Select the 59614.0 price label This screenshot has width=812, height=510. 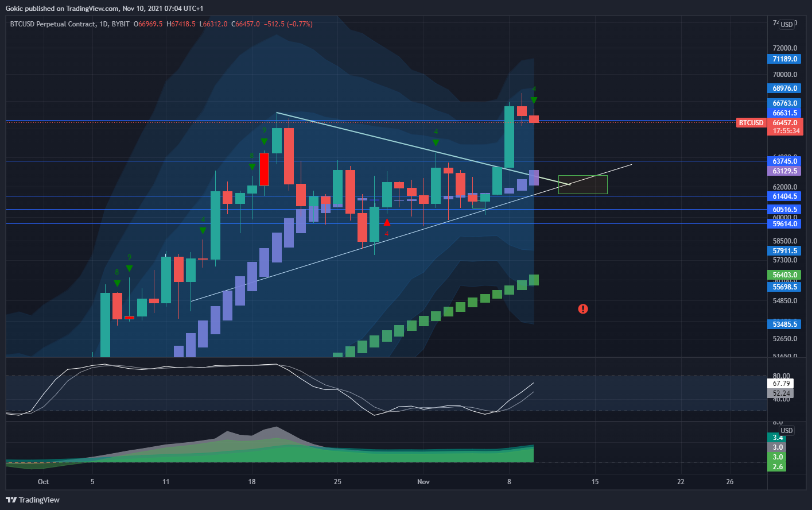(784, 224)
